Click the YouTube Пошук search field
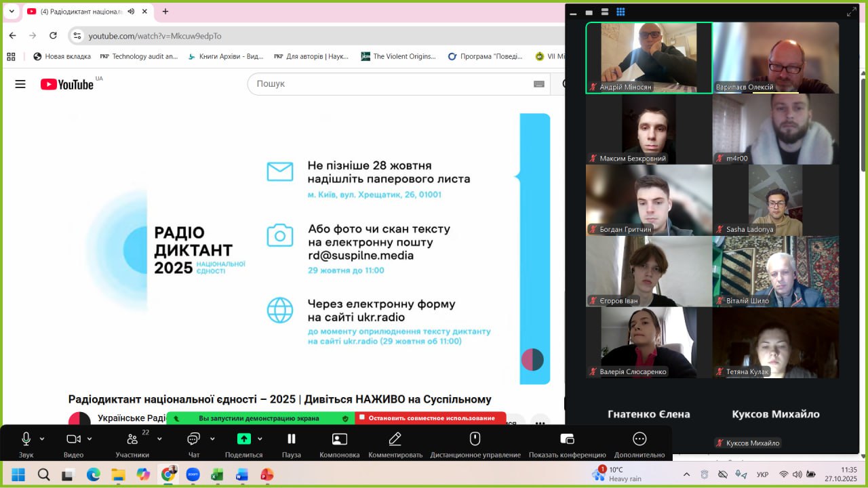868x488 pixels. click(x=393, y=84)
